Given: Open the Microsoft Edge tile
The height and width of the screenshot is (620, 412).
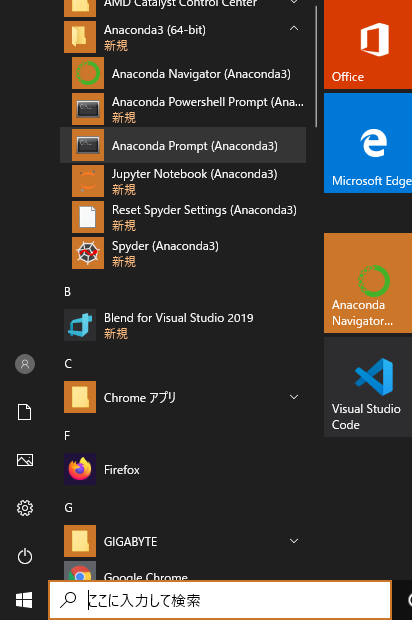Looking at the screenshot, I should coord(368,143).
